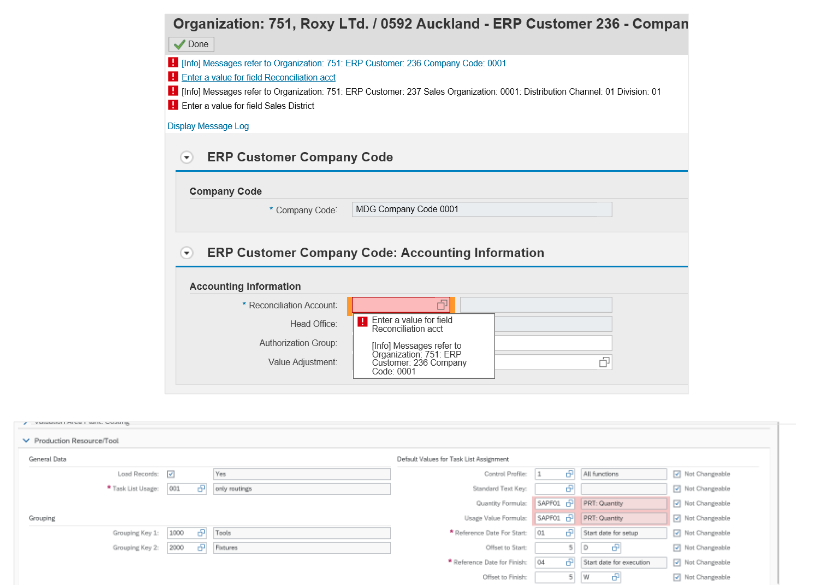This screenshot has height=585, width=820.
Task: Click the red error icon in tooltip
Action: [x=362, y=322]
